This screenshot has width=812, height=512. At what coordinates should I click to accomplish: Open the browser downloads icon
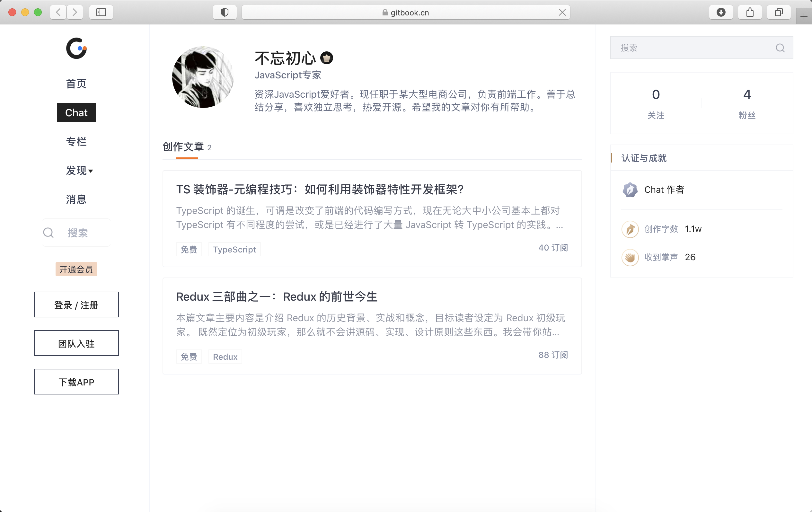pyautogui.click(x=721, y=12)
